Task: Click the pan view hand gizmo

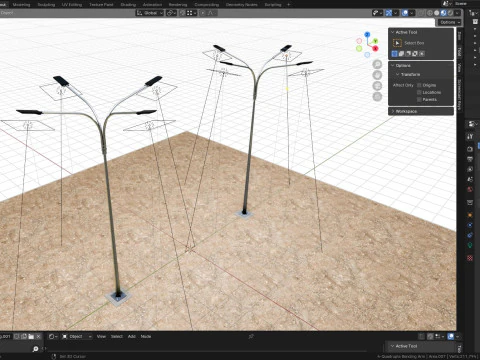Action: (377, 75)
